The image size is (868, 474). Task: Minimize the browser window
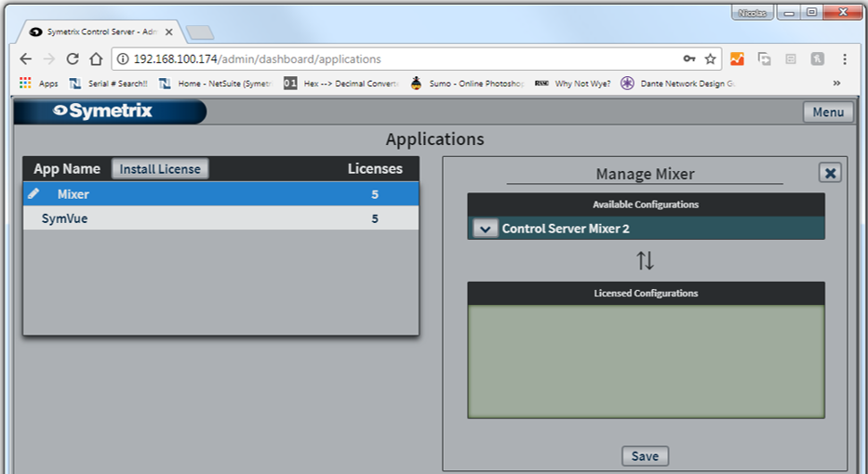point(789,12)
